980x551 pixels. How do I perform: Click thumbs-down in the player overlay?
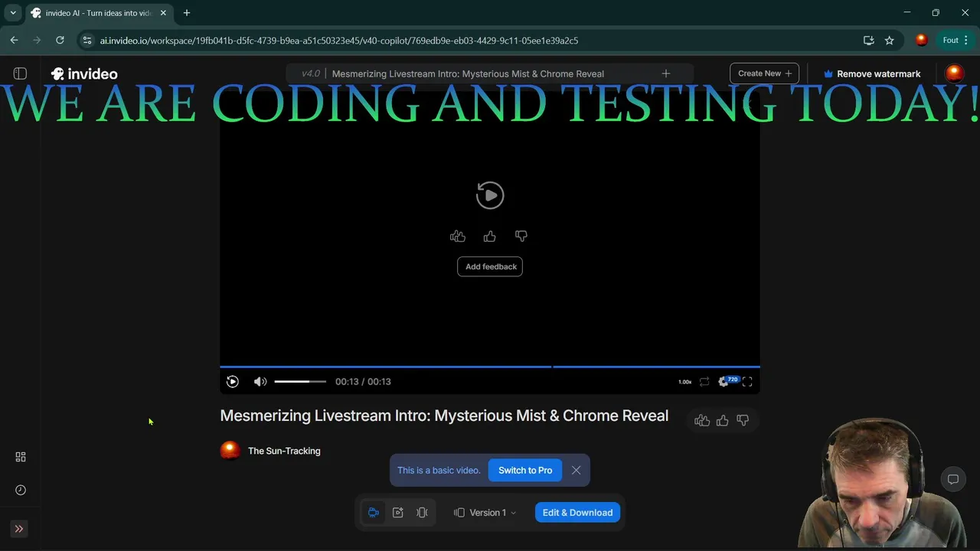pyautogui.click(x=521, y=236)
